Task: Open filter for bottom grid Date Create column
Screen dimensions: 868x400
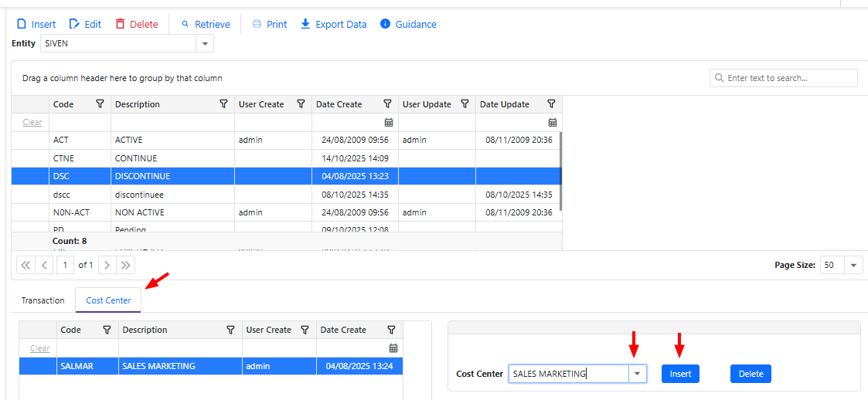Action: click(391, 330)
